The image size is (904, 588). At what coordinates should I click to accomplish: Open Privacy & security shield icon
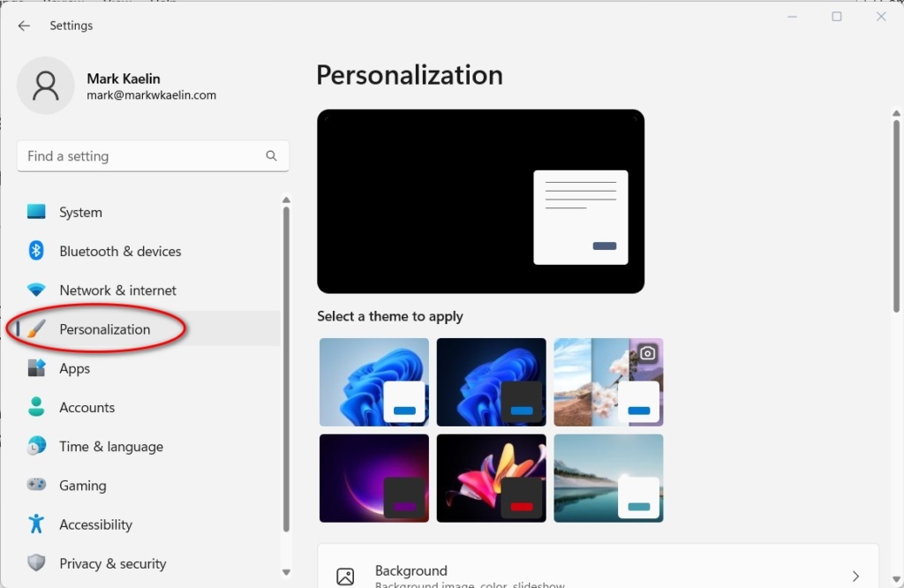point(35,562)
